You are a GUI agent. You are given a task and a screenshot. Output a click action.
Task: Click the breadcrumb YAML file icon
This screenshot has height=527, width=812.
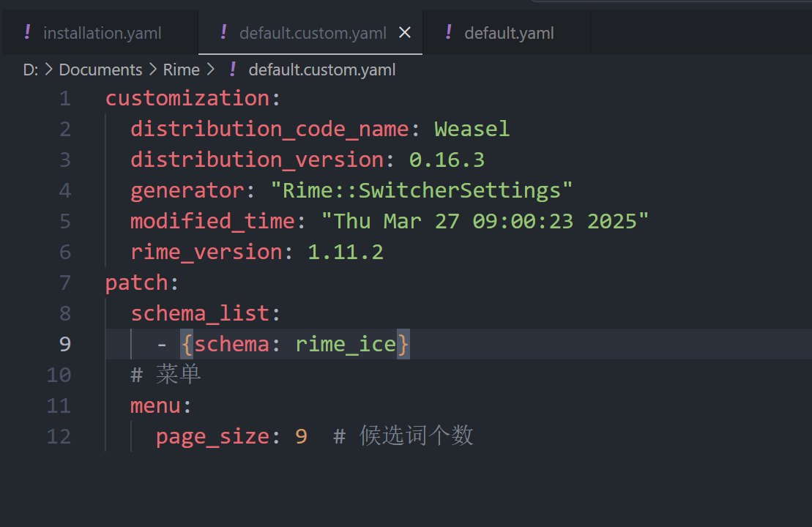233,69
